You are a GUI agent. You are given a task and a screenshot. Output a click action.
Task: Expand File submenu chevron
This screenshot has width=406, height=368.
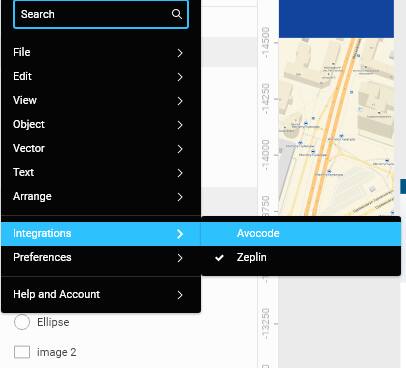[x=180, y=53]
